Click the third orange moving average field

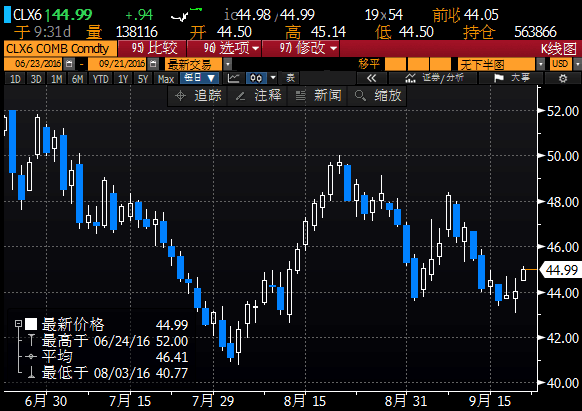click(x=440, y=64)
